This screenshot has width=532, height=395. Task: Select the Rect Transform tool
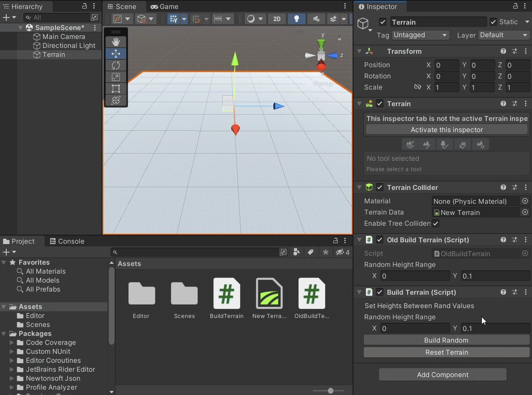tap(115, 88)
